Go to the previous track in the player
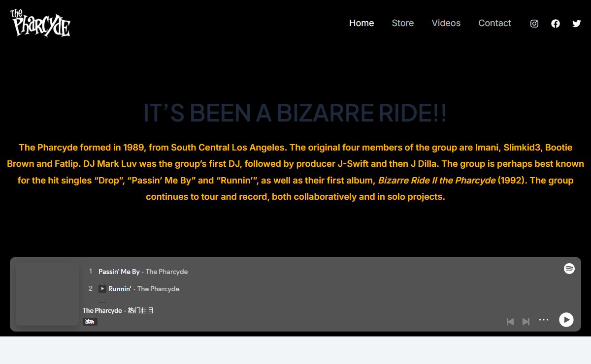This screenshot has width=591, height=364. tap(510, 322)
